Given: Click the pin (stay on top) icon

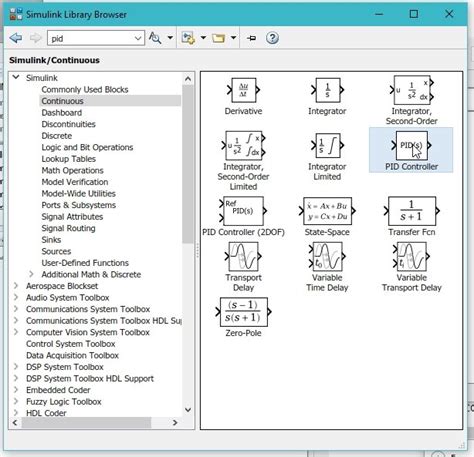Looking at the screenshot, I should (x=252, y=38).
